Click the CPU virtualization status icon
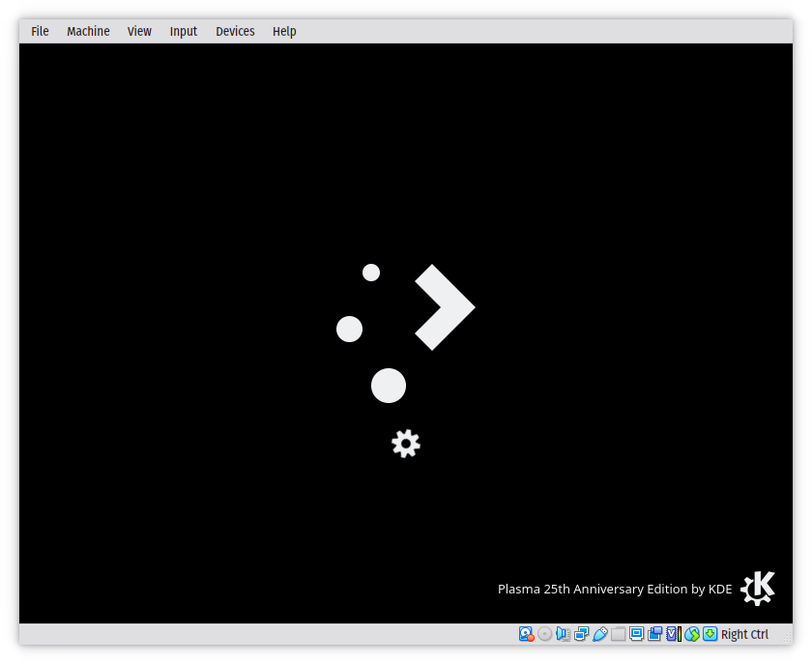 coord(673,634)
